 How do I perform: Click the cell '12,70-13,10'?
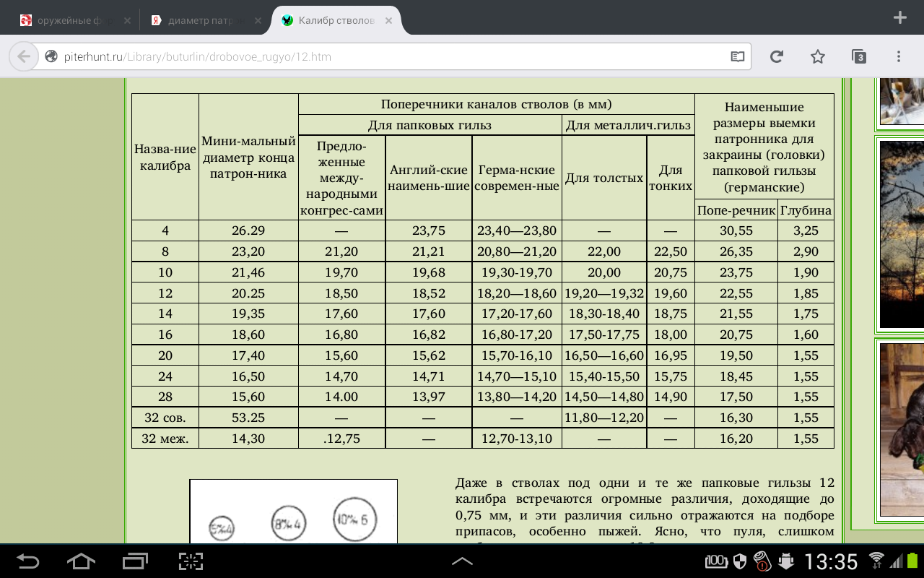(517, 439)
